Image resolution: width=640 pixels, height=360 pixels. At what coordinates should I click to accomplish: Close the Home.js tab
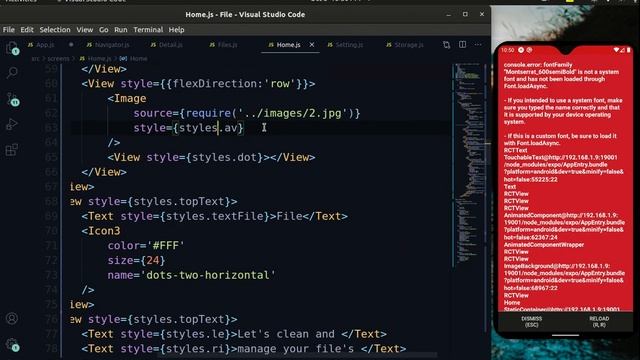[x=312, y=44]
